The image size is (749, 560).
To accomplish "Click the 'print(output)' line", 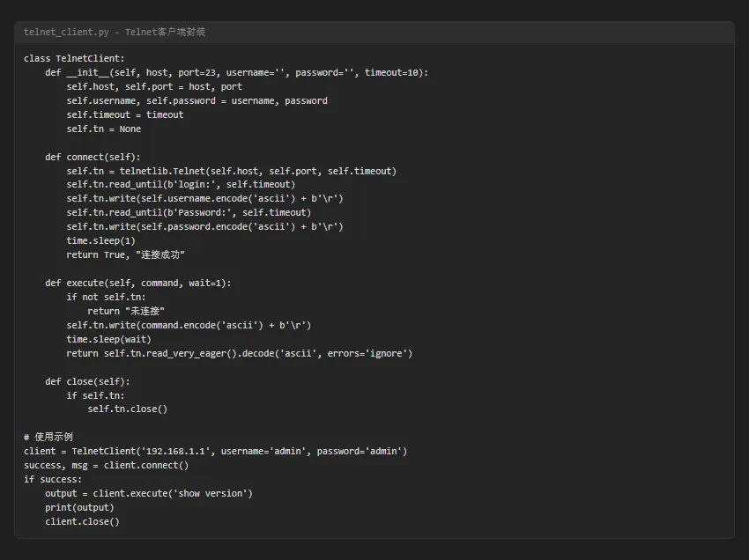I will [x=79, y=507].
